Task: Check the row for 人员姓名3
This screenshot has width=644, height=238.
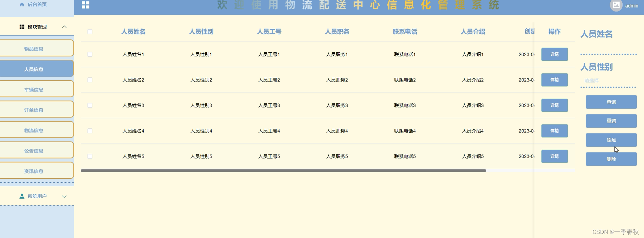Action: point(90,105)
